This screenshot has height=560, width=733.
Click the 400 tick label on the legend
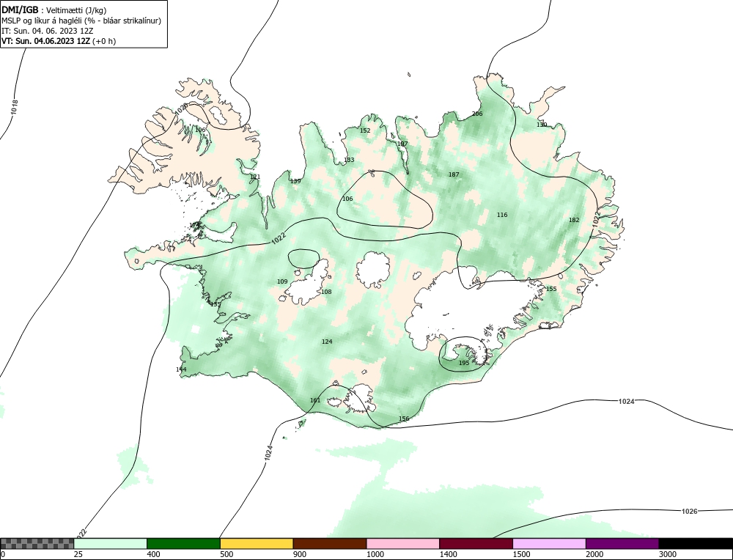tap(153, 555)
